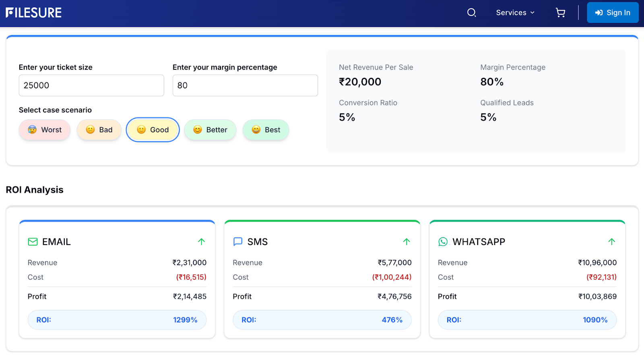Expand the Services dropdown menu
Viewport: 644px width, 359px height.
[x=515, y=12]
